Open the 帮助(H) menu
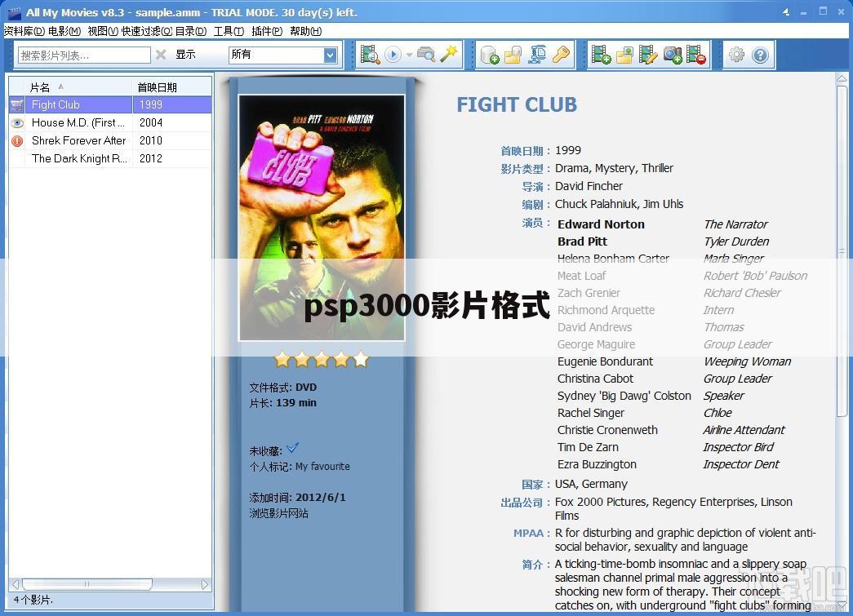853x616 pixels. (x=306, y=31)
